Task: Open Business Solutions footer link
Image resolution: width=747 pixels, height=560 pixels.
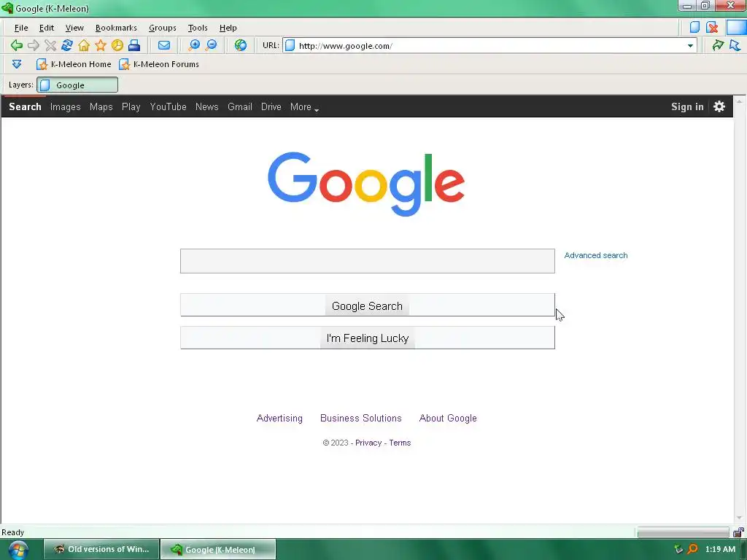Action: coord(360,418)
